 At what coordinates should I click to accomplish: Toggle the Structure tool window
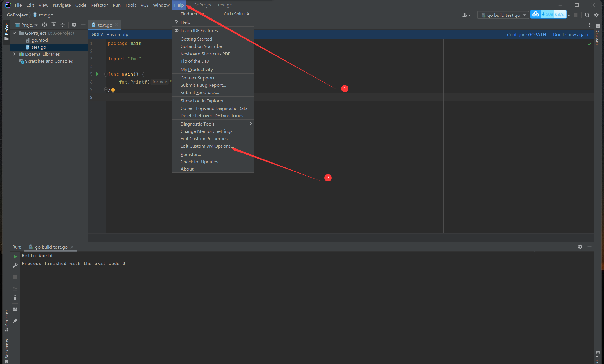click(6, 320)
